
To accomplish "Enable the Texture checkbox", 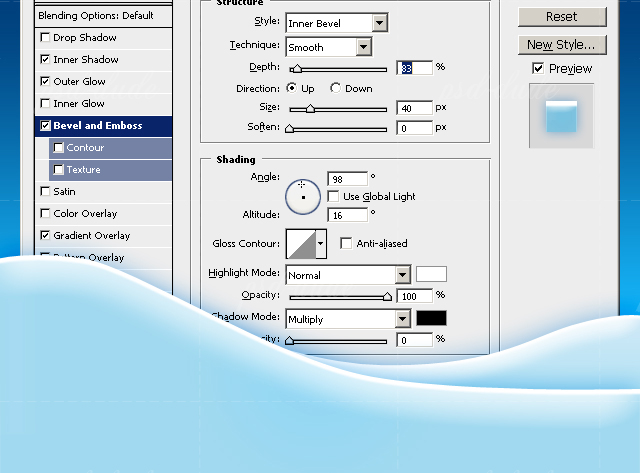I will click(x=58, y=170).
